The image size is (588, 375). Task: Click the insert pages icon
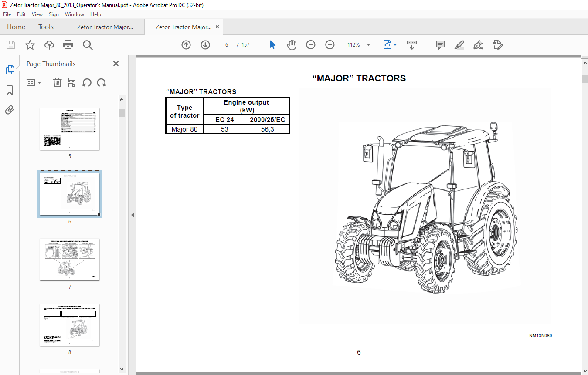[x=72, y=82]
